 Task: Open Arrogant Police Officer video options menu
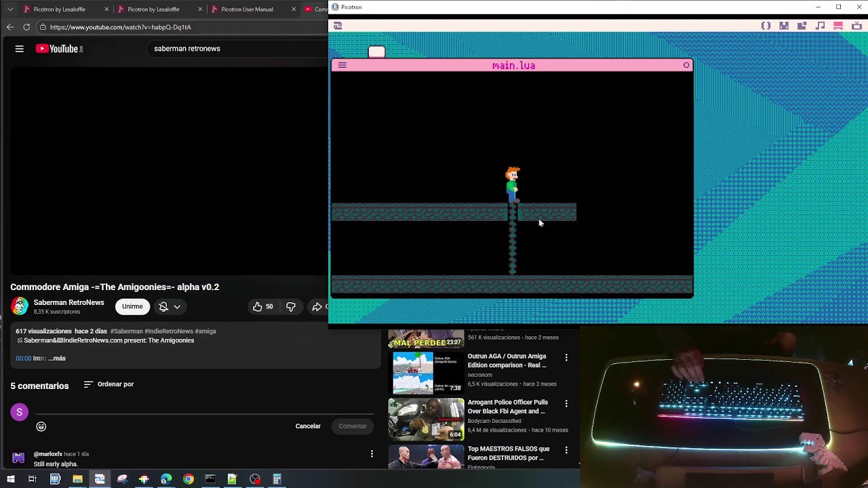[x=566, y=403]
